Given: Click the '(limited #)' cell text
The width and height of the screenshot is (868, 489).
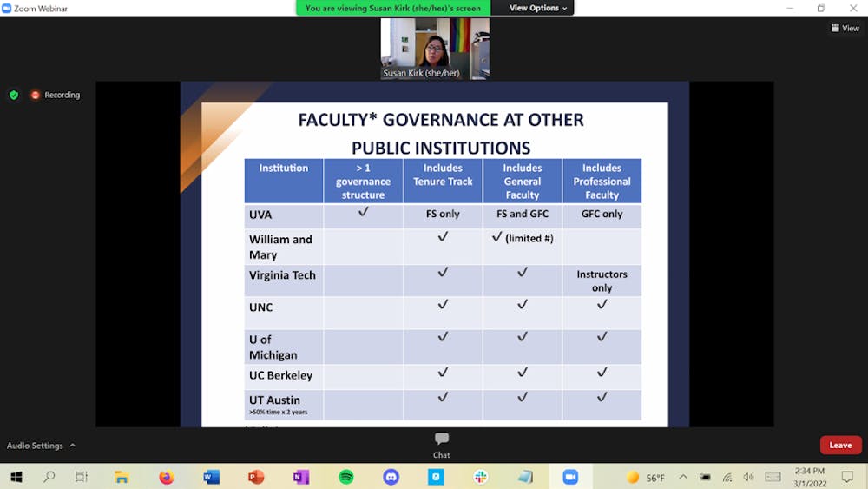Looking at the screenshot, I should (529, 239).
